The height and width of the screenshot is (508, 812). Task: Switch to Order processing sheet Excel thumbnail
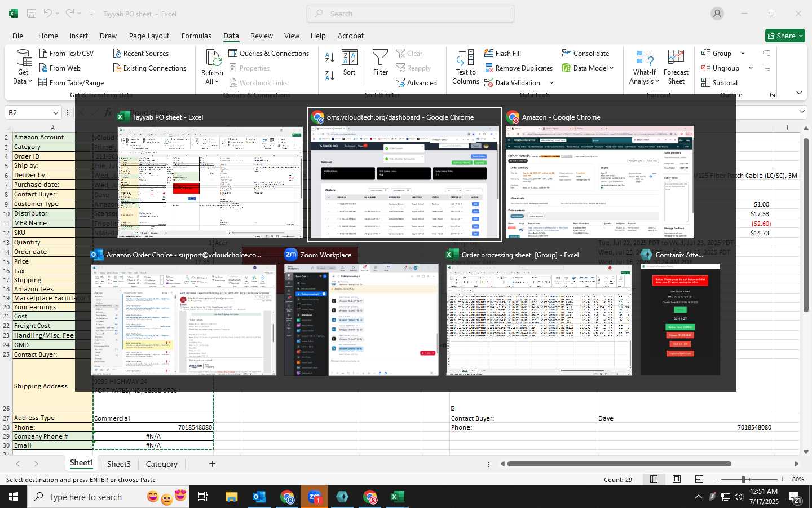(x=539, y=312)
